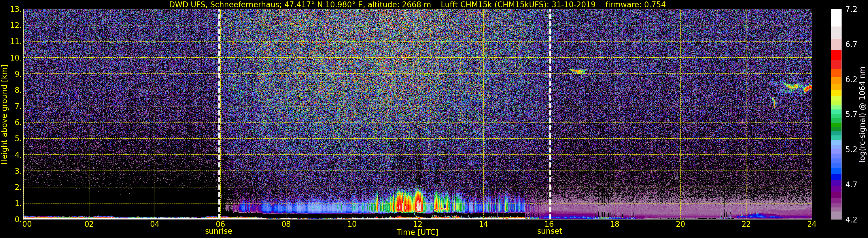868x238 pixels.
Task: Click the cirrus cloud layer near 8 km before 24
Action: (x=797, y=87)
